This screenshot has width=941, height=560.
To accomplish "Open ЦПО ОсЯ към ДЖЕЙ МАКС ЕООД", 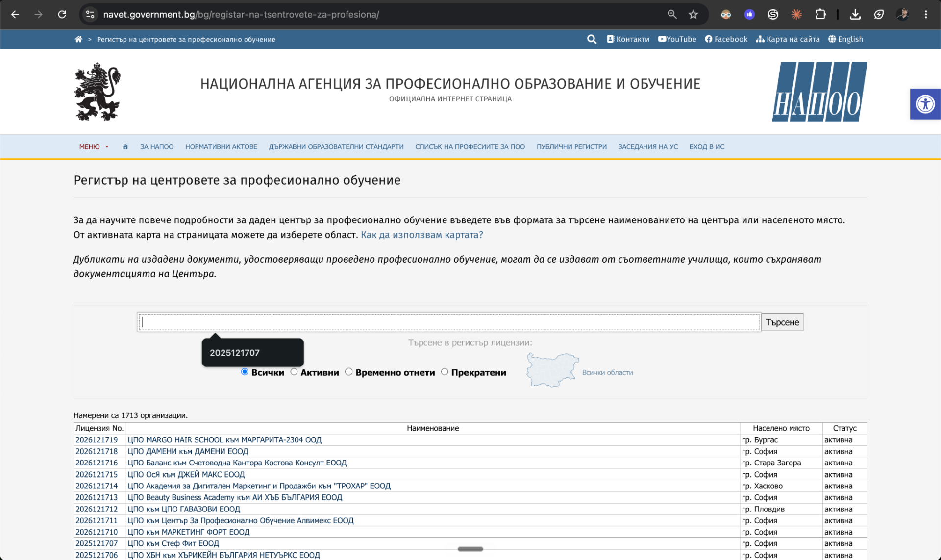I will pos(186,474).
